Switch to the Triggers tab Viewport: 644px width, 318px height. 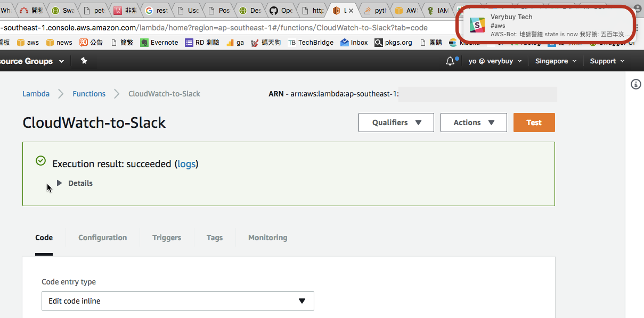point(167,238)
